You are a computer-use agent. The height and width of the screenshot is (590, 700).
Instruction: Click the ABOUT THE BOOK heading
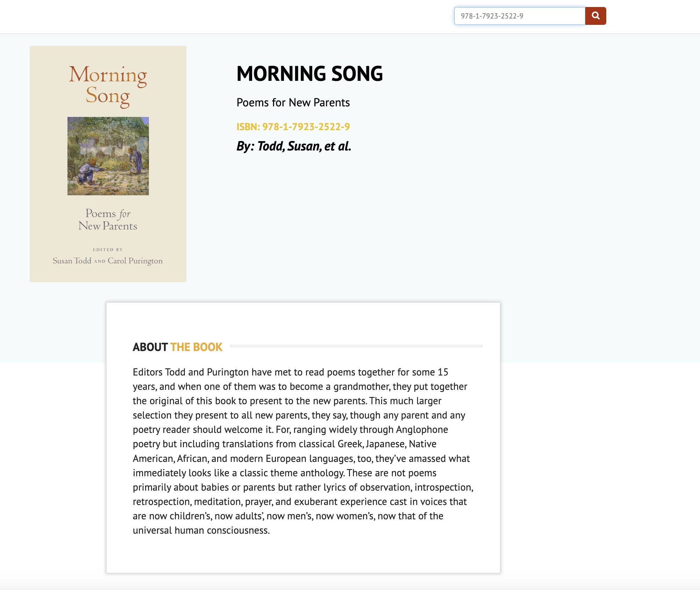point(178,347)
